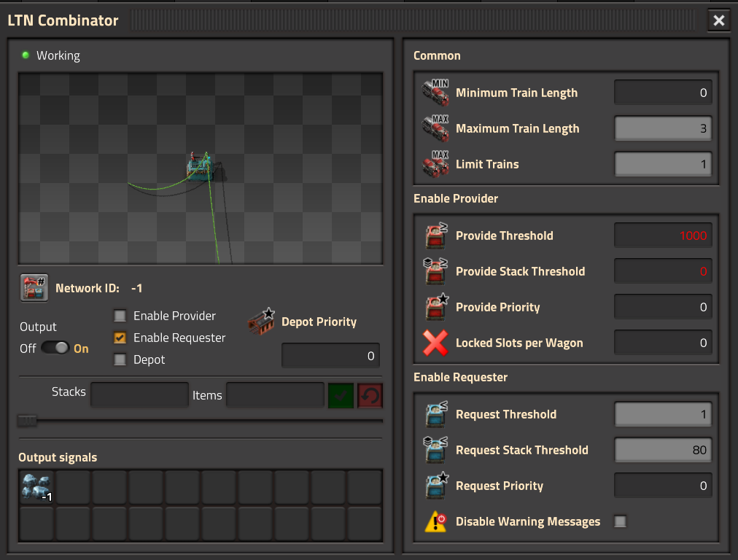Image resolution: width=738 pixels, height=560 pixels.
Task: Click the Provide Priority value field
Action: pyautogui.click(x=663, y=307)
